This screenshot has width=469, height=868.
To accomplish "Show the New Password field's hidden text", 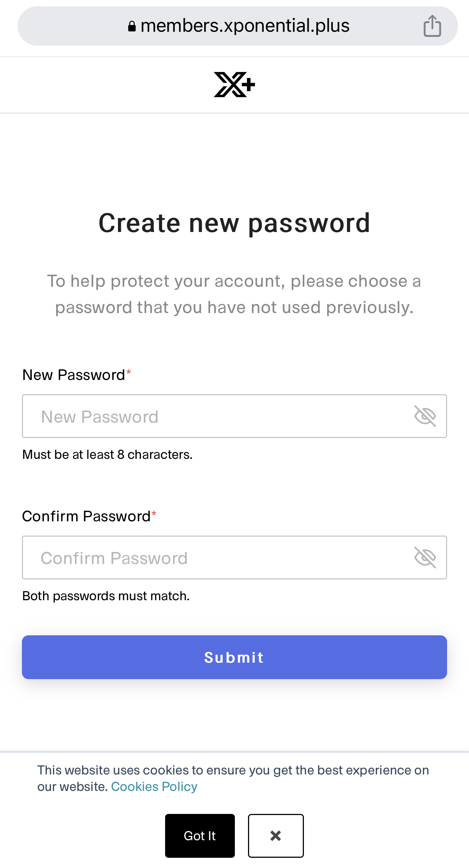I will point(425,416).
